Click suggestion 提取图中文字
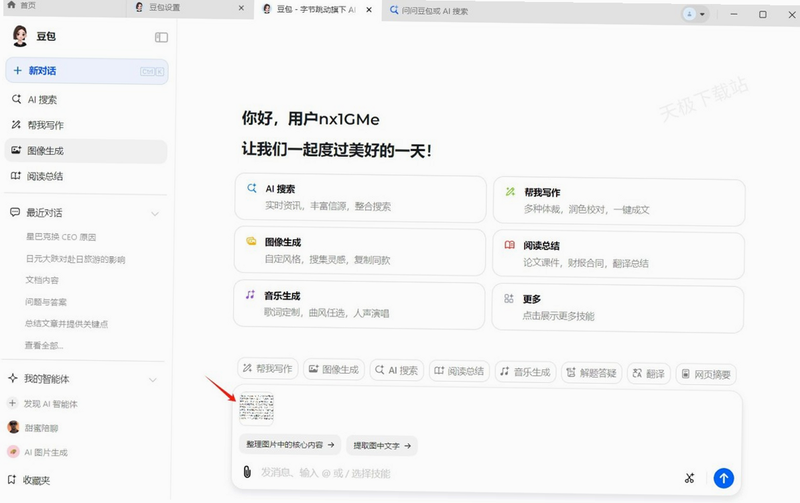The width and height of the screenshot is (800, 503). 382,446
